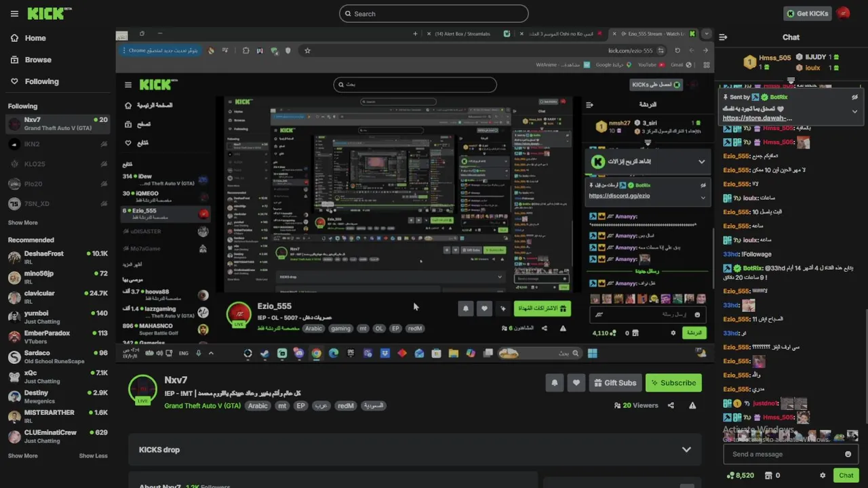
Task: Open chat settings gear
Action: pos(823,475)
